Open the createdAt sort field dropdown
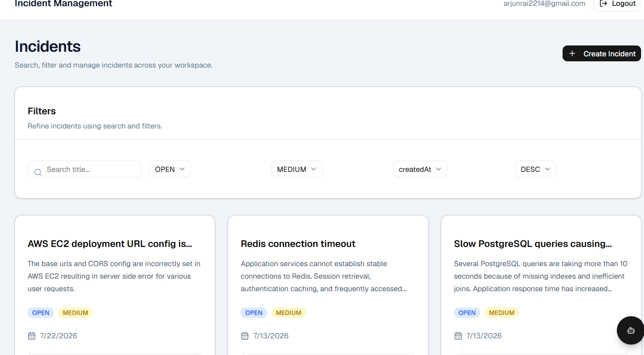Image resolution: width=644 pixels, height=355 pixels. click(x=420, y=169)
